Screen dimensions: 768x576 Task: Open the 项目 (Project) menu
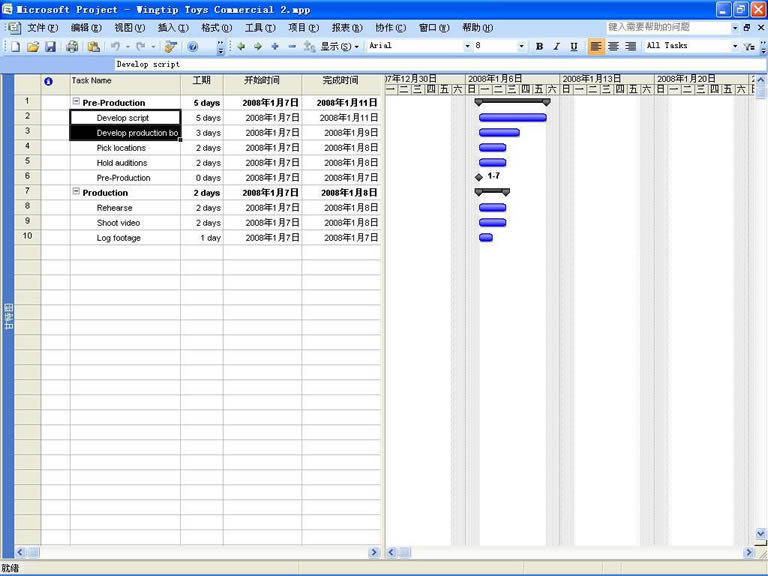[x=304, y=28]
